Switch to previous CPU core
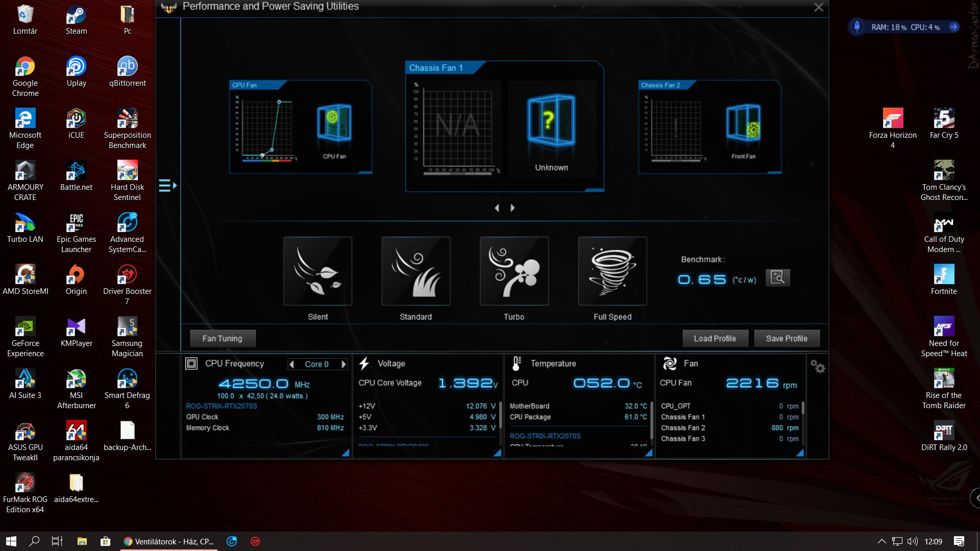This screenshot has height=551, width=980. click(291, 364)
